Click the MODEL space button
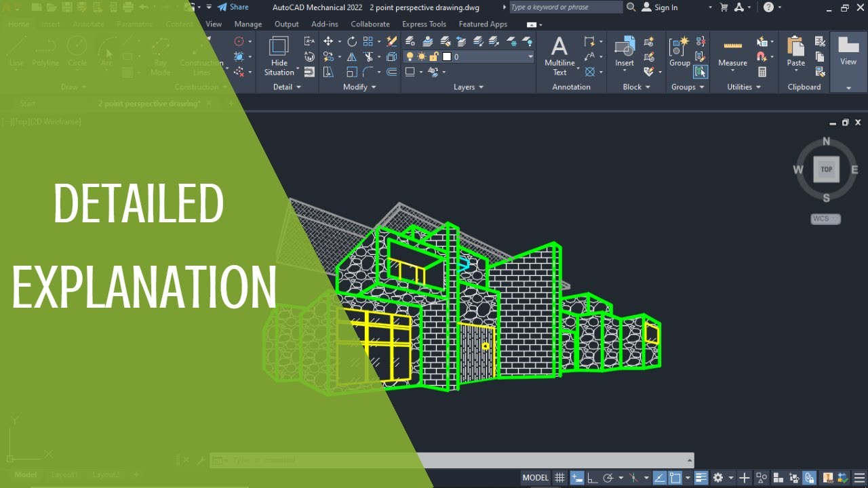 point(535,478)
